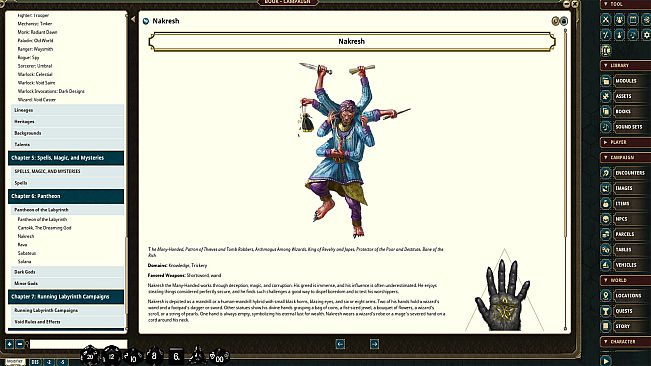
Task: Go to next page arrow
Action: click(x=374, y=344)
